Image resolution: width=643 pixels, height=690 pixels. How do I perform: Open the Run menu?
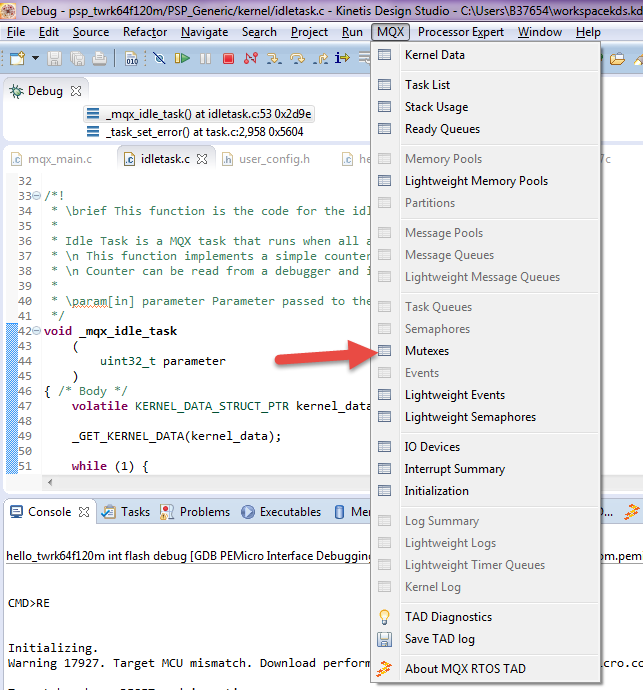353,32
